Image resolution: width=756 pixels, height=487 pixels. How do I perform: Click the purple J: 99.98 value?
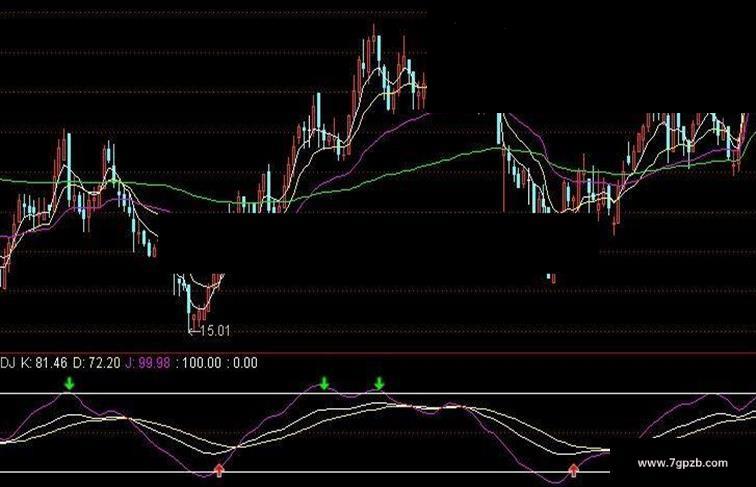[148, 363]
